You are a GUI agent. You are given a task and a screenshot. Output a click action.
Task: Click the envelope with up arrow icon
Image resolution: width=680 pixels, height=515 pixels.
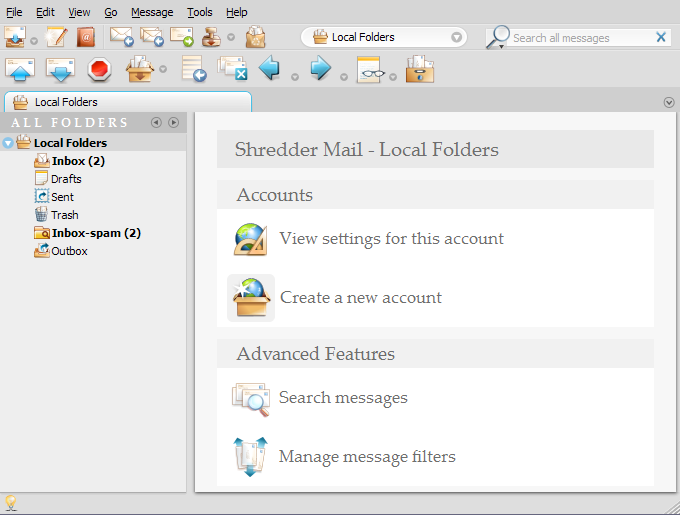[x=20, y=69]
